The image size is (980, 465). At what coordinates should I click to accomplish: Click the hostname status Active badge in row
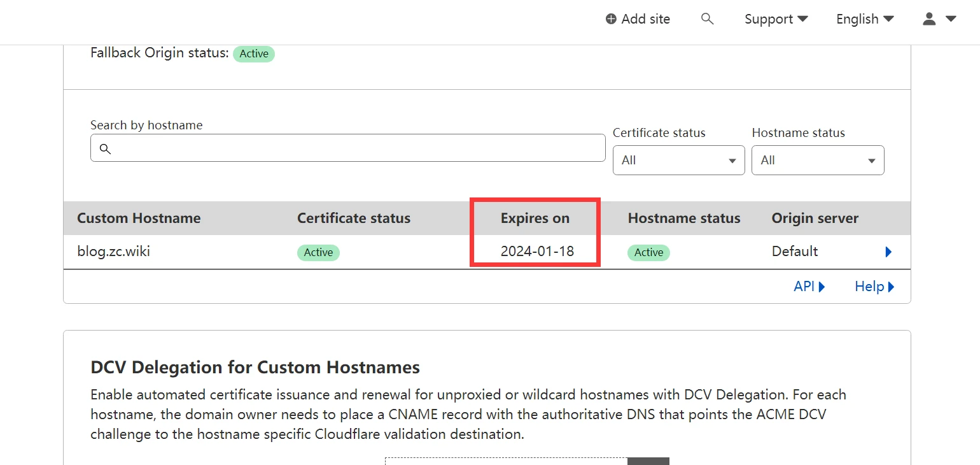point(648,252)
